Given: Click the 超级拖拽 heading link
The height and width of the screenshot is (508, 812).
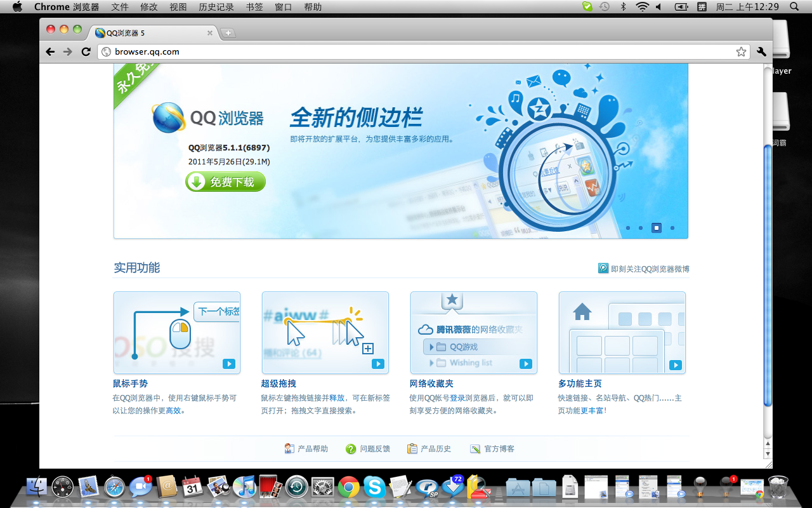Looking at the screenshot, I should coord(278,384).
